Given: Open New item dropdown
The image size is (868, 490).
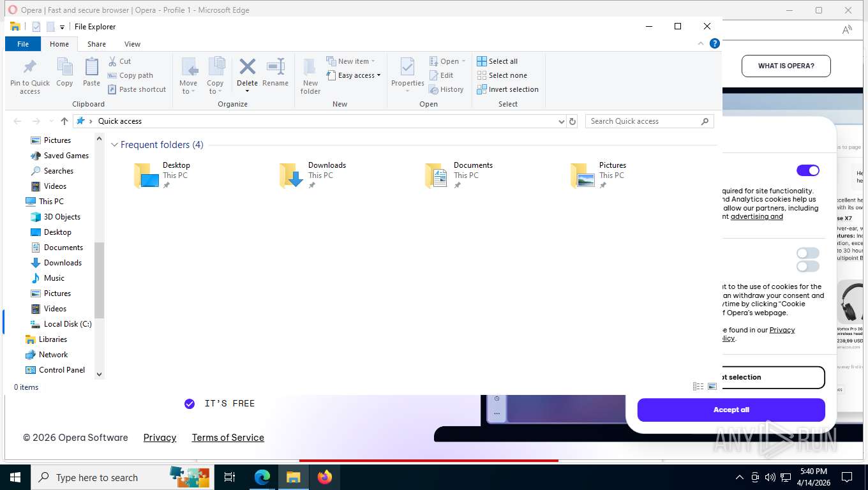Looking at the screenshot, I should [x=350, y=61].
